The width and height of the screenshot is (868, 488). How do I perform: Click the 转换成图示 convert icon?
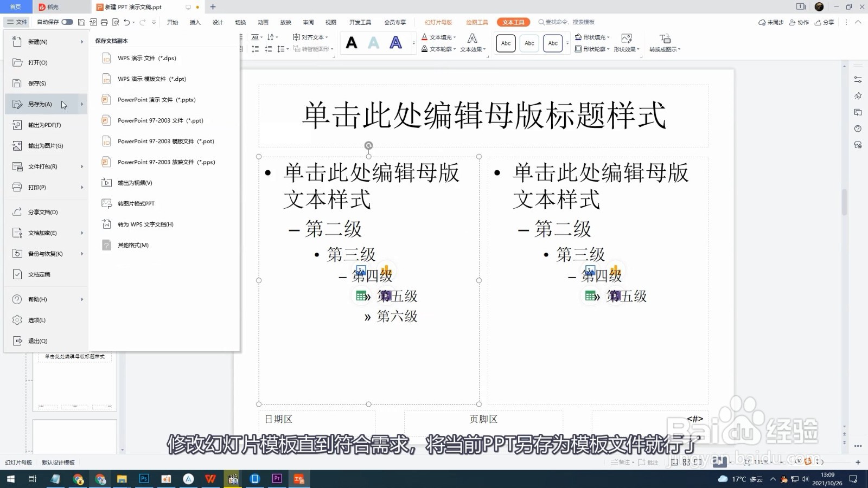click(665, 38)
